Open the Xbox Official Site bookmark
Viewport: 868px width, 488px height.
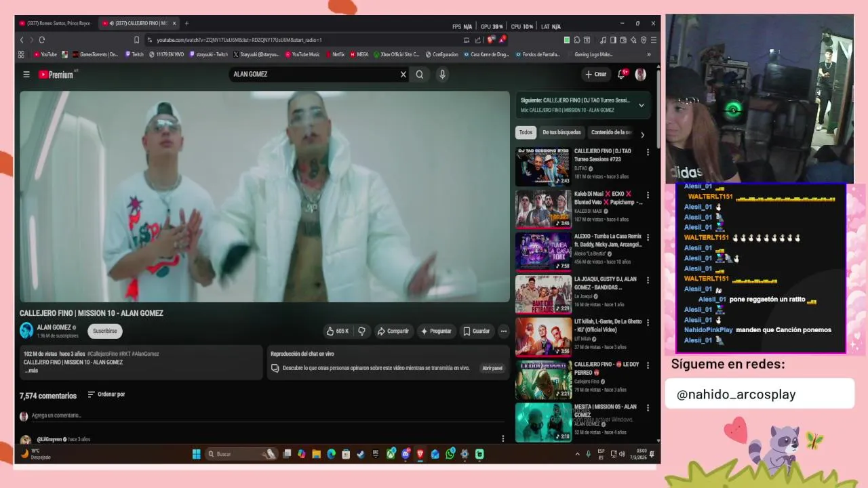click(397, 55)
